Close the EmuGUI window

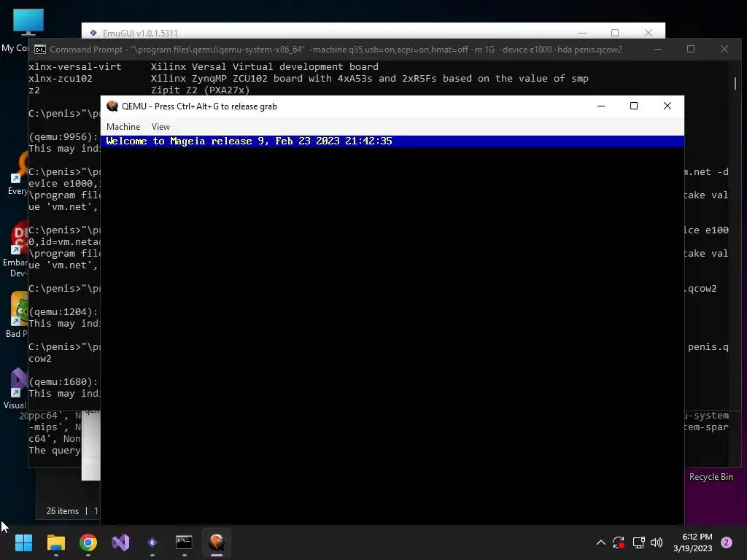pos(649,33)
